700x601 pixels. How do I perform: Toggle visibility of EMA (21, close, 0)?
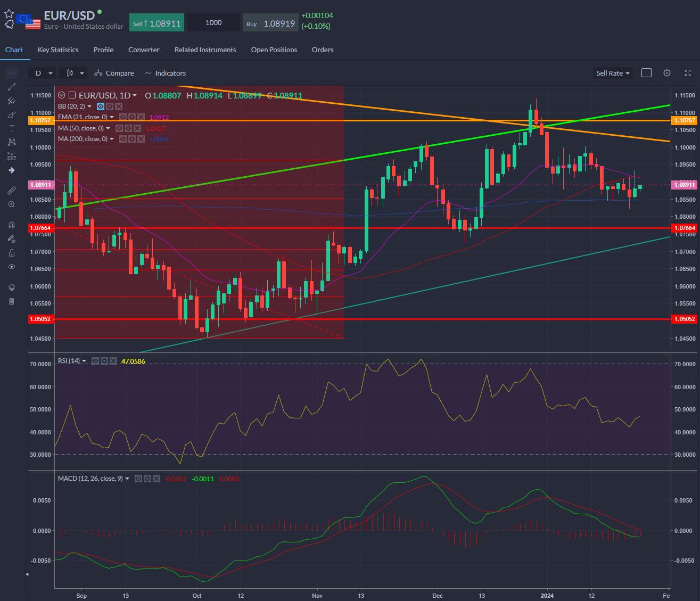point(123,117)
